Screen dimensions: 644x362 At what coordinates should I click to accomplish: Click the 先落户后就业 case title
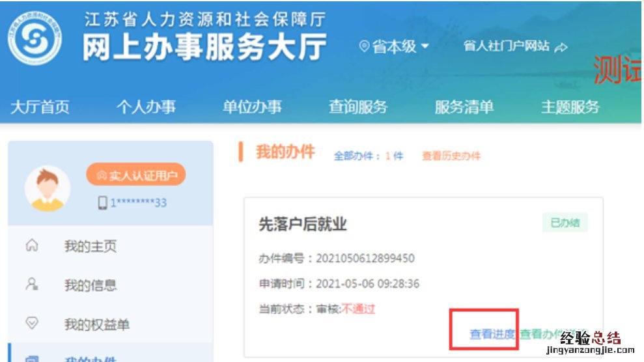(303, 224)
